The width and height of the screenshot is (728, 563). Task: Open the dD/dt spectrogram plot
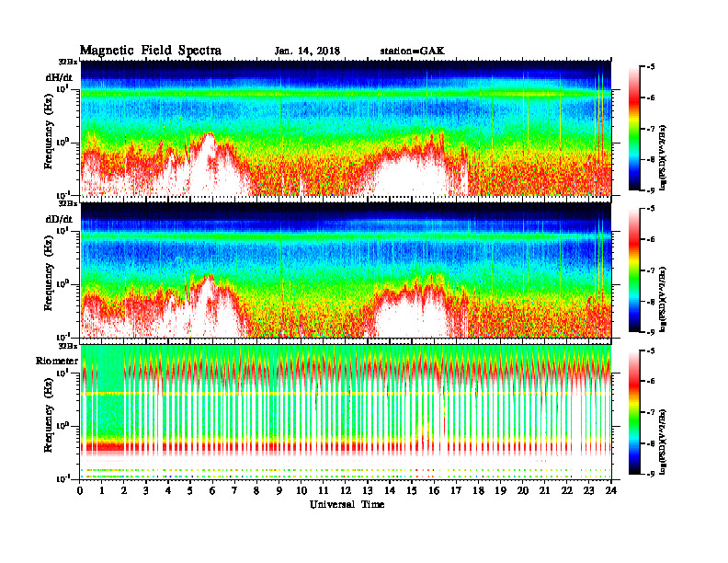pyautogui.click(x=346, y=270)
